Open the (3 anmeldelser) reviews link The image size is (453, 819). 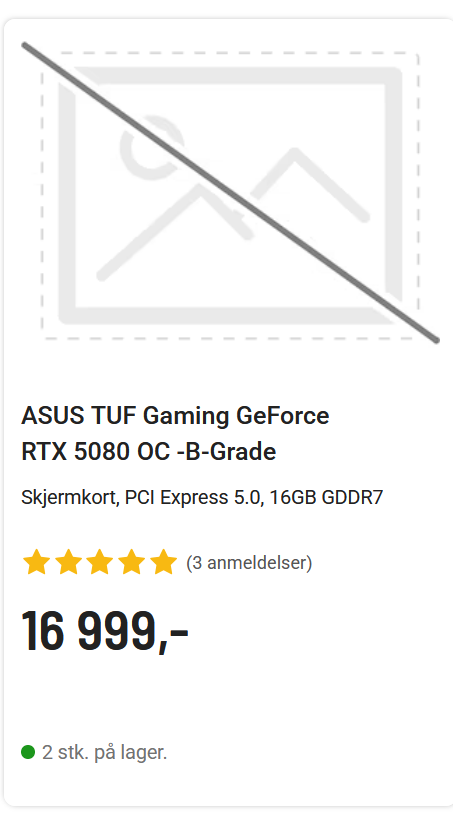pos(249,563)
